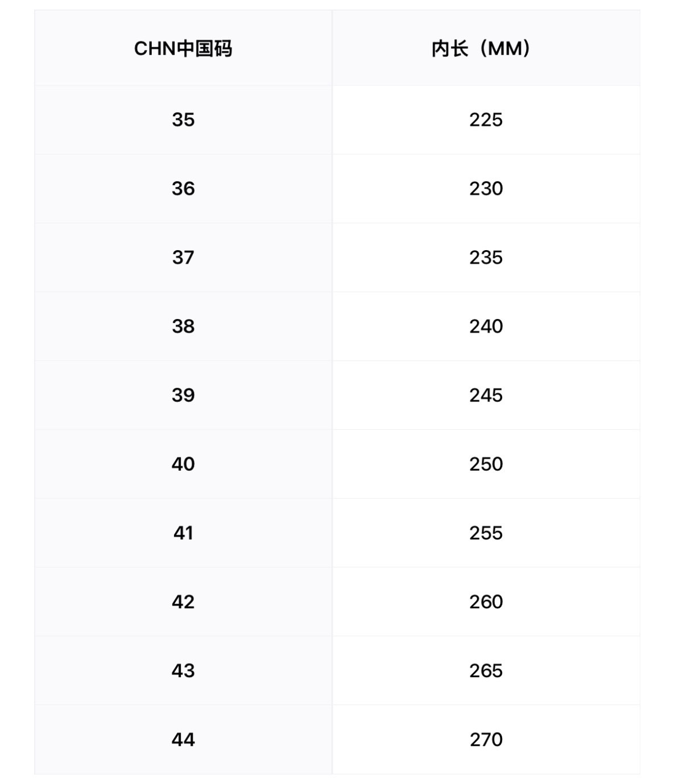Click the 265 inner length value
Viewport: 675px width, 784px height.
(486, 671)
